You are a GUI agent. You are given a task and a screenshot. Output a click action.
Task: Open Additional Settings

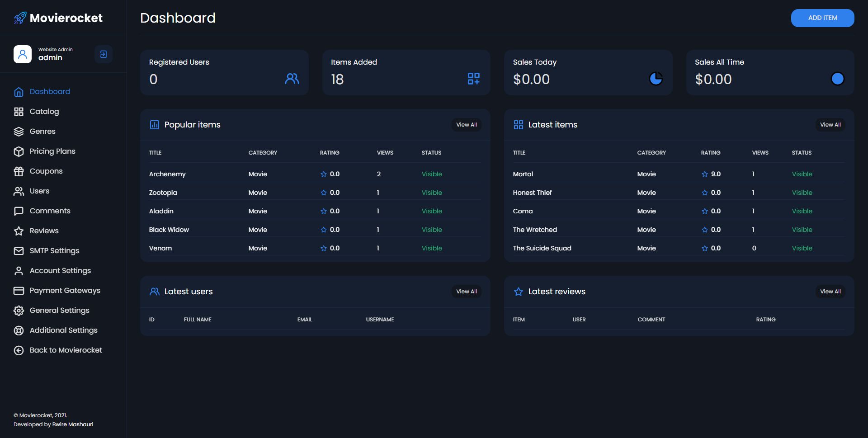pyautogui.click(x=63, y=330)
